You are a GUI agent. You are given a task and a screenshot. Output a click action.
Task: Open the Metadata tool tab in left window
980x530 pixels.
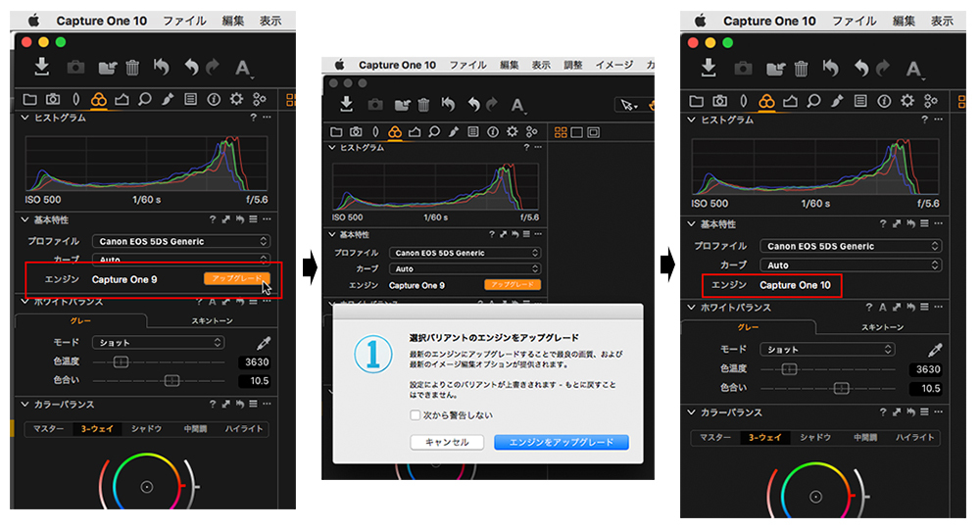[x=191, y=99]
